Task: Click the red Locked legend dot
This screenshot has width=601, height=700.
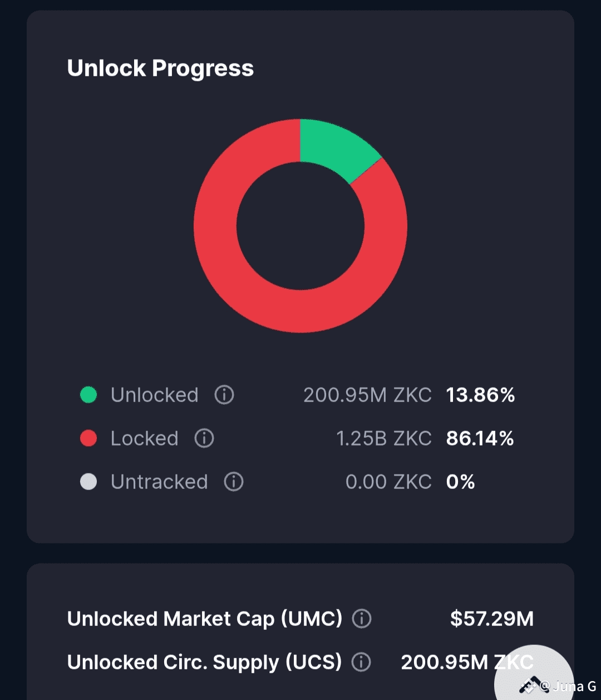Action: (88, 438)
